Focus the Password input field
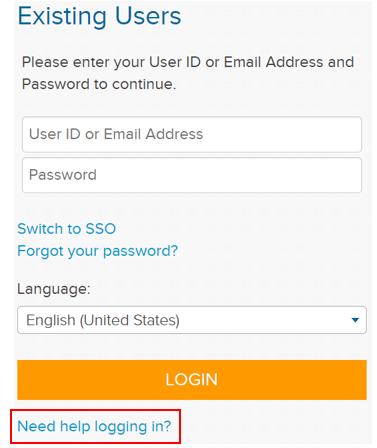 coord(192,175)
